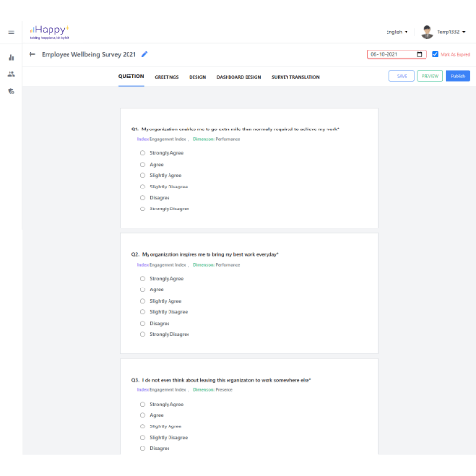The width and height of the screenshot is (476, 476).
Task: Select Slightly Agree for Q3
Action: (x=142, y=426)
